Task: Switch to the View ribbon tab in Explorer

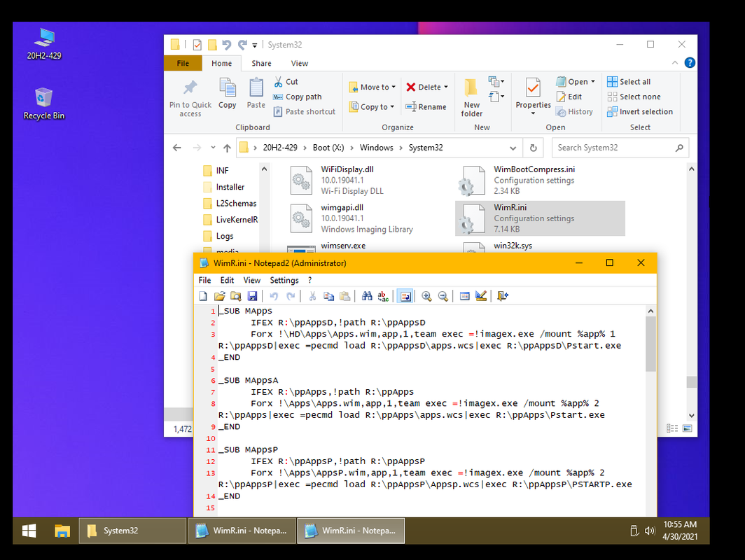Action: pyautogui.click(x=300, y=63)
